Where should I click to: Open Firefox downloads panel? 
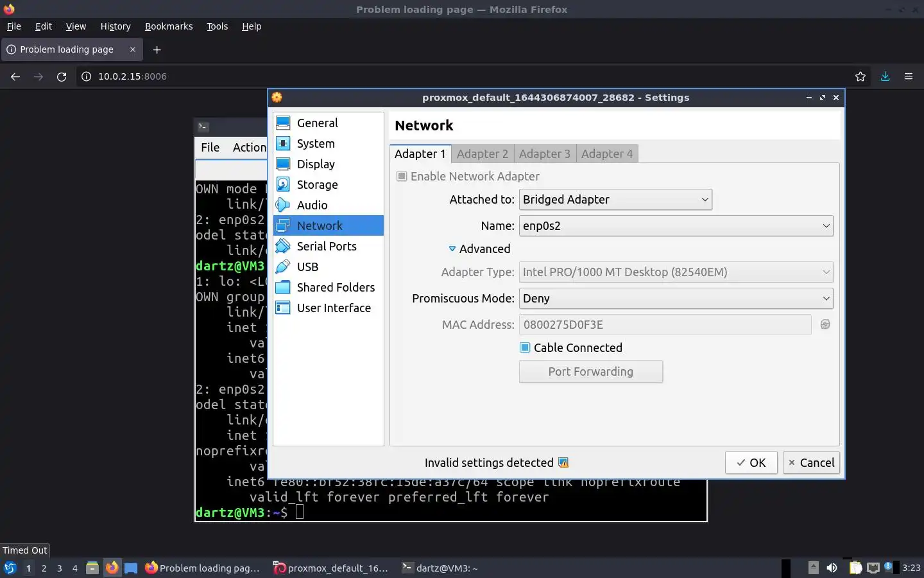coord(885,76)
